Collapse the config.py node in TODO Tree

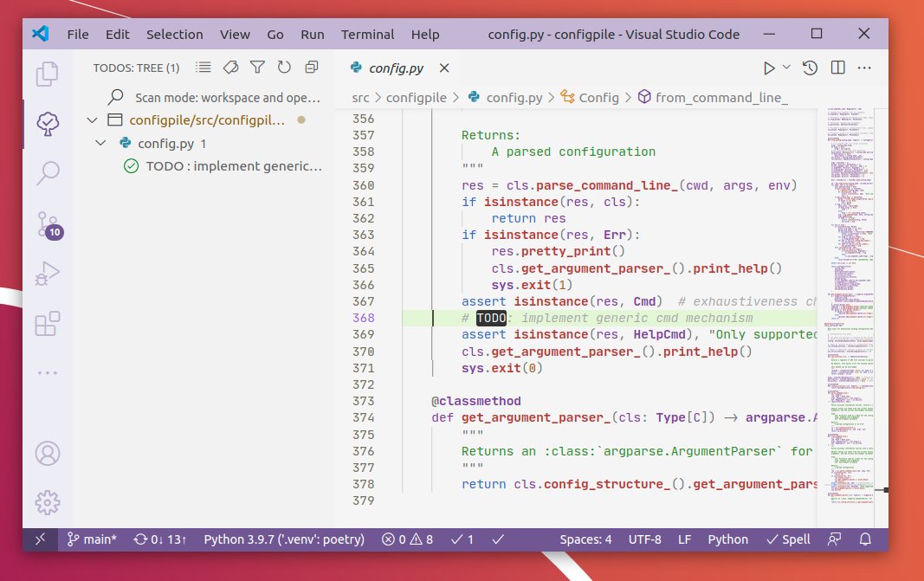(100, 143)
